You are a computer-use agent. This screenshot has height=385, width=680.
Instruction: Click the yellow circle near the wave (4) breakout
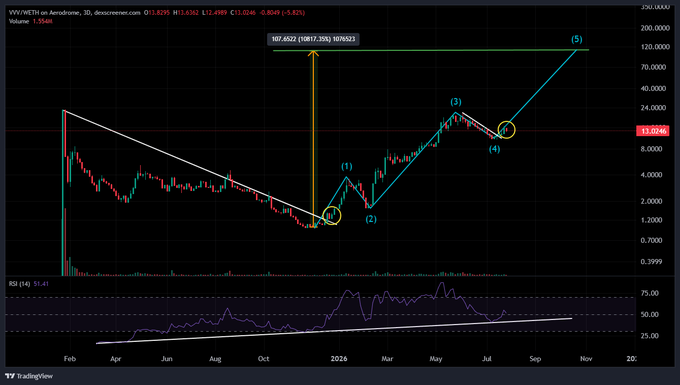click(506, 130)
